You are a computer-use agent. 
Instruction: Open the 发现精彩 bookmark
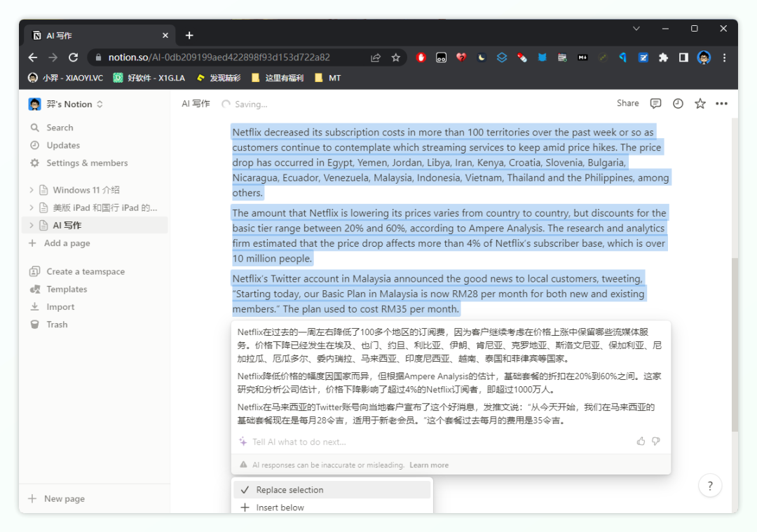click(219, 78)
